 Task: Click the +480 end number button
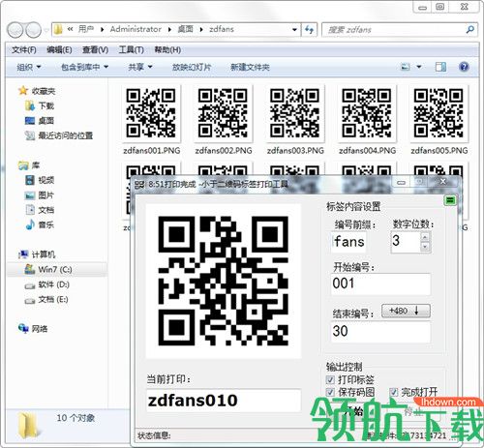[406, 311]
